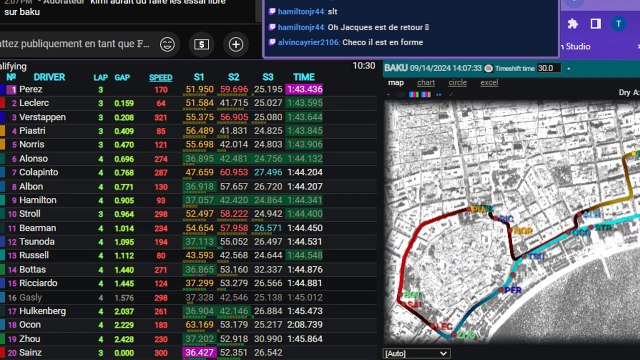Click Russell's gap value 1.112
The image size is (640, 360).
[124, 256]
